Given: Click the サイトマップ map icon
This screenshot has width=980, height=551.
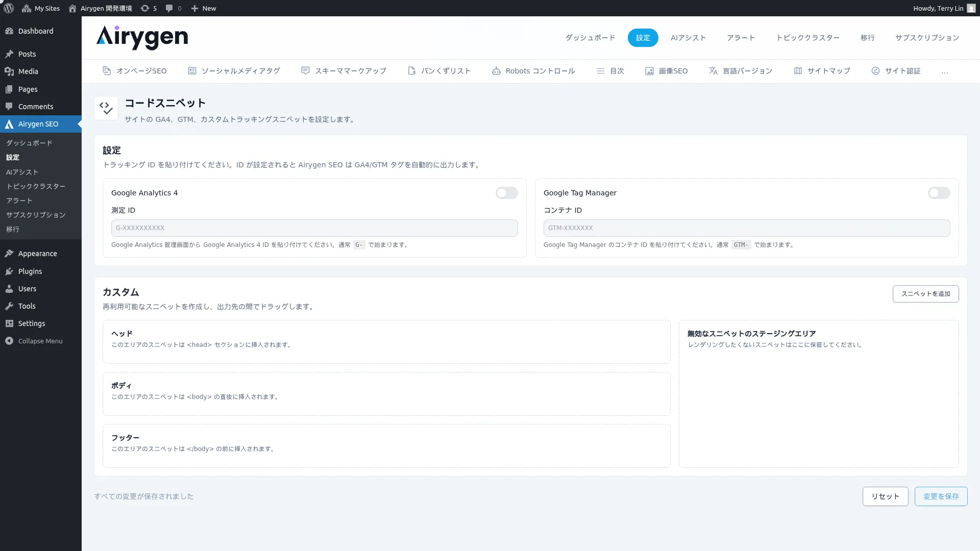Looking at the screenshot, I should [x=798, y=71].
